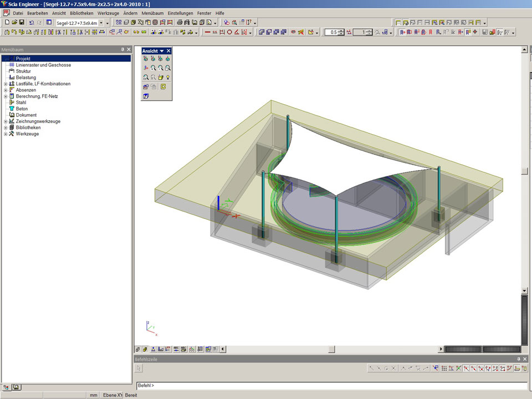Open the project name Segel dropdown
The height and width of the screenshot is (399, 532).
(x=101, y=23)
